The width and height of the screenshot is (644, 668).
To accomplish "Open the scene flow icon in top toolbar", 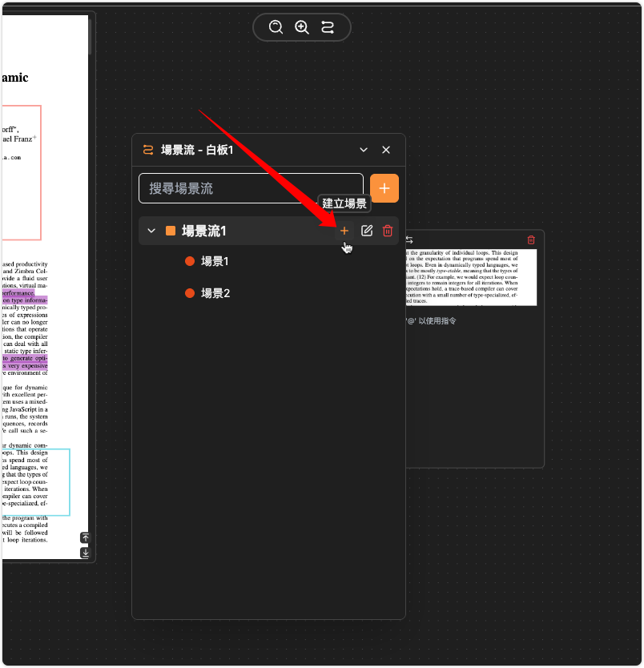I will tap(327, 27).
